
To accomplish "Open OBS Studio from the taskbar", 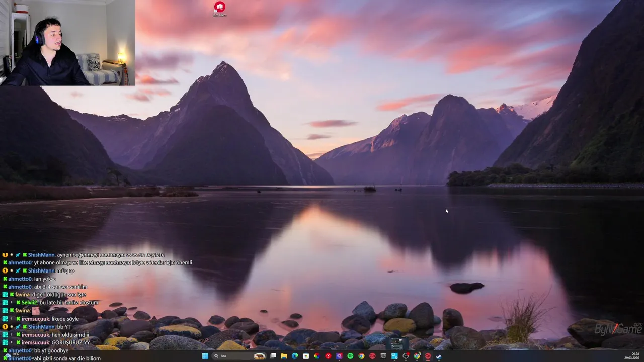I will (x=406, y=356).
